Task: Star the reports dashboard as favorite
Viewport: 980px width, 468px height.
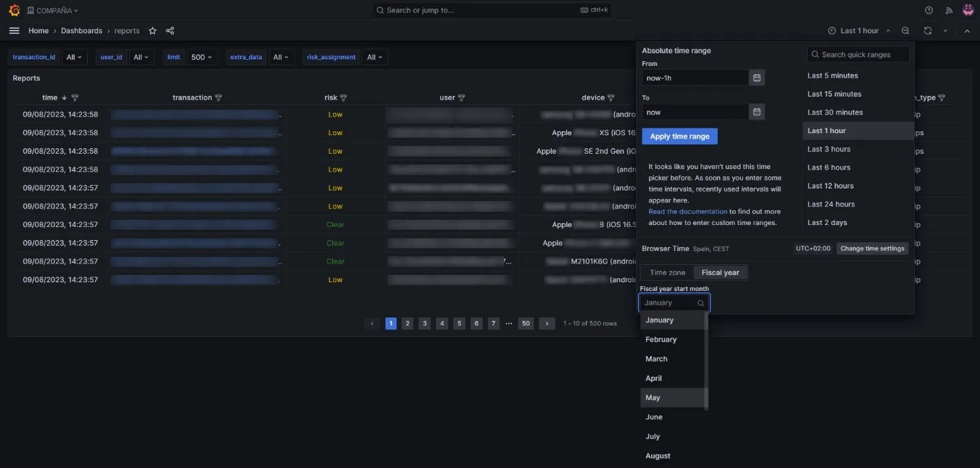Action: click(152, 31)
